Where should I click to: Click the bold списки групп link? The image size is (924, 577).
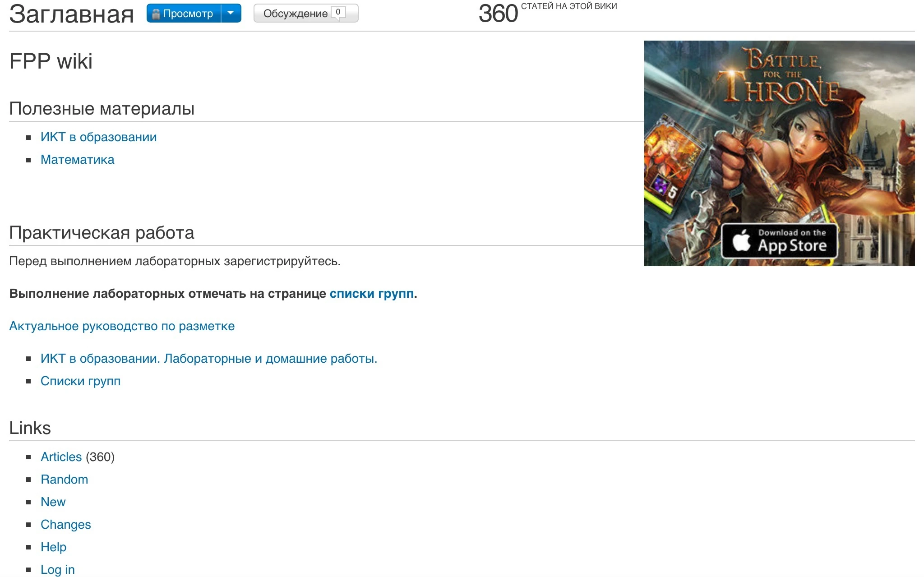371,294
